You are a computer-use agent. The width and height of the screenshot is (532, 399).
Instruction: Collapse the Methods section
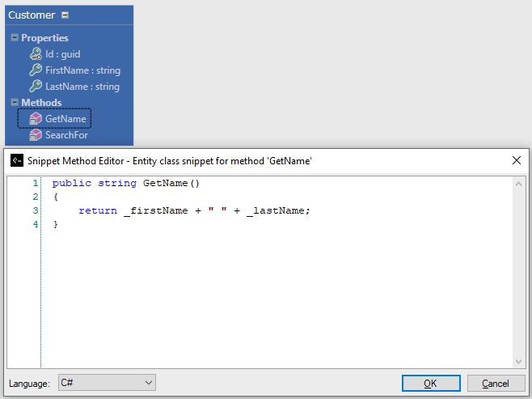pyautogui.click(x=15, y=102)
